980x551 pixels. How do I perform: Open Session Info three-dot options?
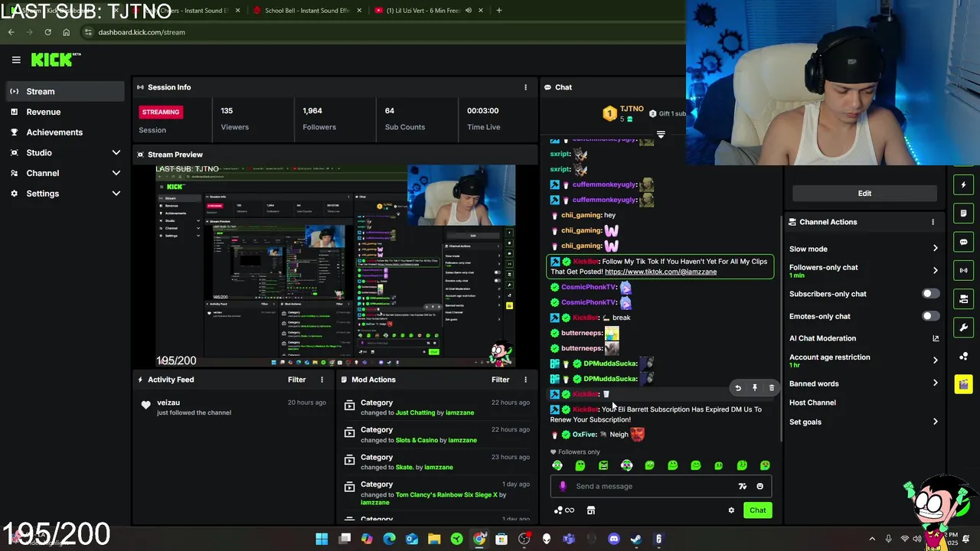pos(525,87)
